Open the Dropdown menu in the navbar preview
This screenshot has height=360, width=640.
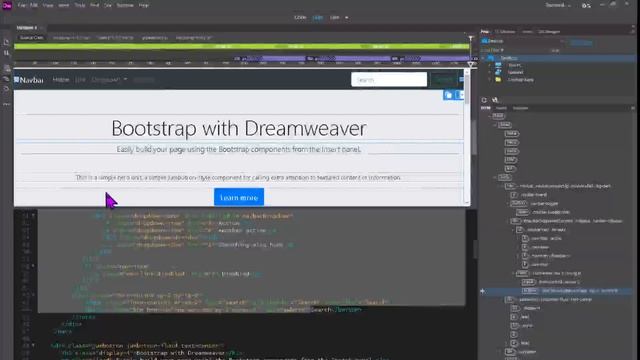[109, 80]
